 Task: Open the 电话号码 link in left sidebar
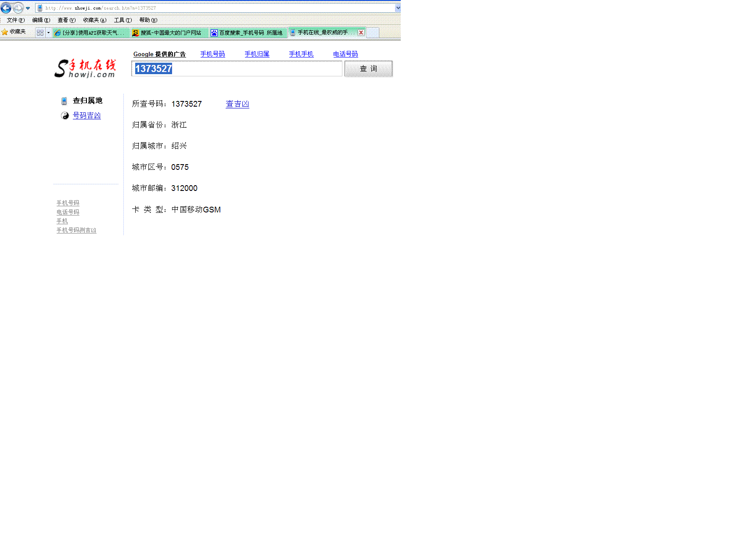pyautogui.click(x=68, y=212)
